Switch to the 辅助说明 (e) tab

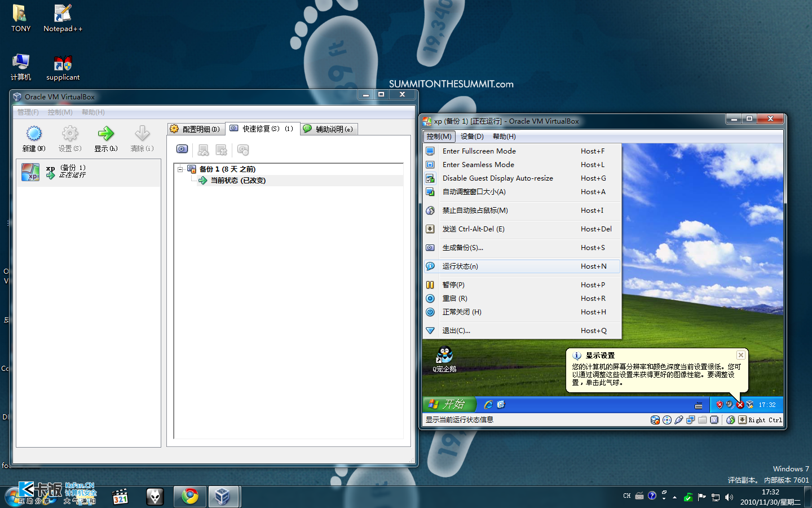click(329, 129)
